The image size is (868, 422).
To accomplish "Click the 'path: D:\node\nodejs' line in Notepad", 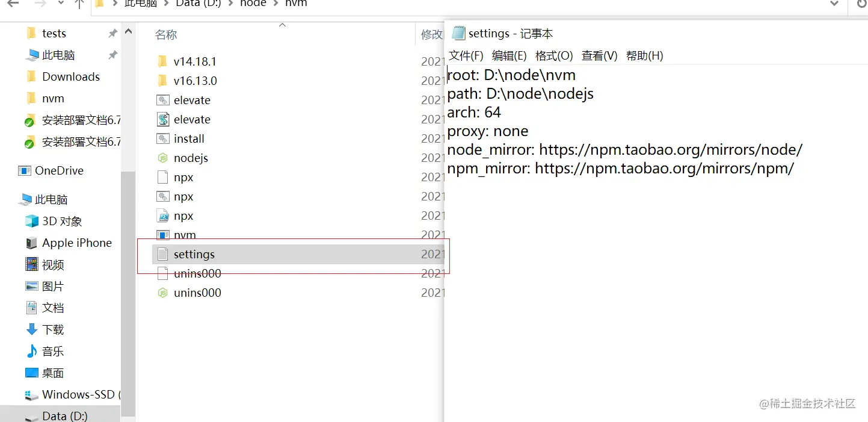I will (520, 94).
